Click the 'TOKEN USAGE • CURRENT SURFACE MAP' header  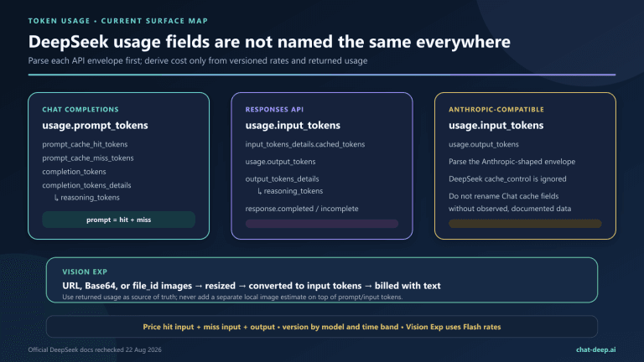coord(118,21)
